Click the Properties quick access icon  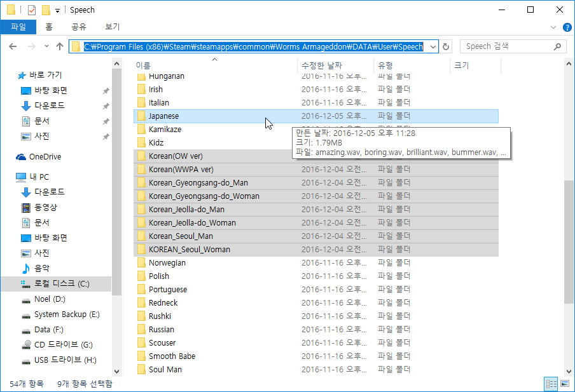point(32,10)
